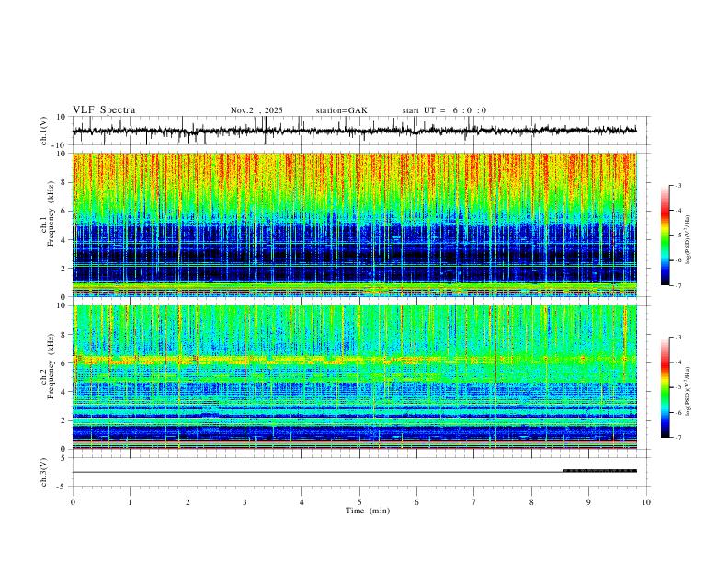Select the "start UT = 6 :0 :0" text
Image resolution: width=728 pixels, height=563 pixels.
tap(444, 110)
